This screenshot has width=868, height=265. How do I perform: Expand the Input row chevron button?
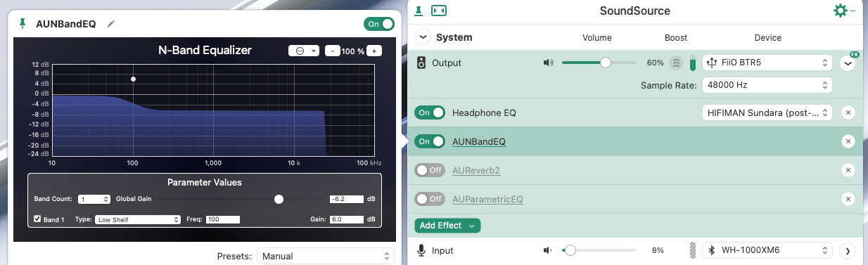(848, 250)
